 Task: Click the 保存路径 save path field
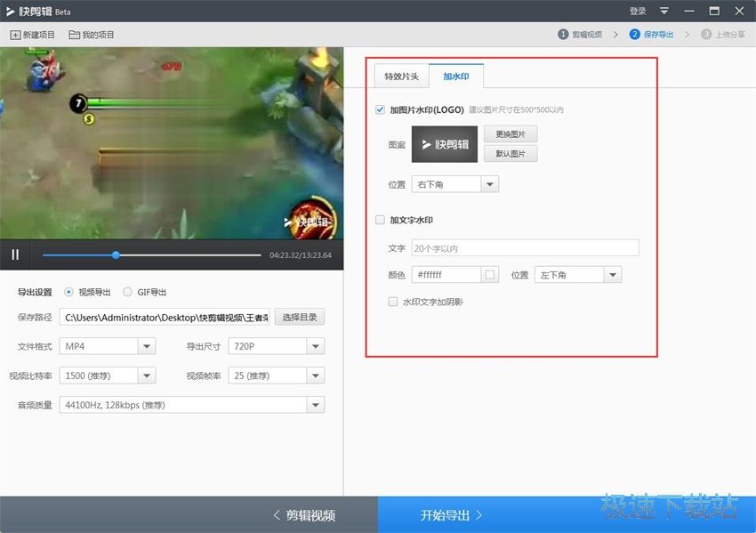point(165,318)
